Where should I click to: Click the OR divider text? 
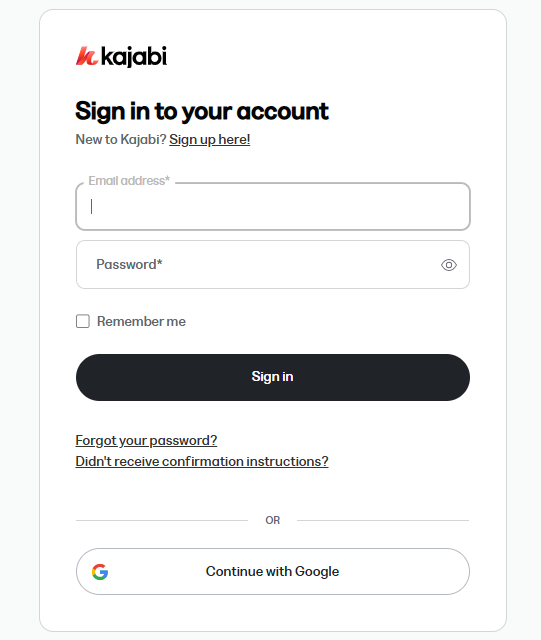coord(273,520)
